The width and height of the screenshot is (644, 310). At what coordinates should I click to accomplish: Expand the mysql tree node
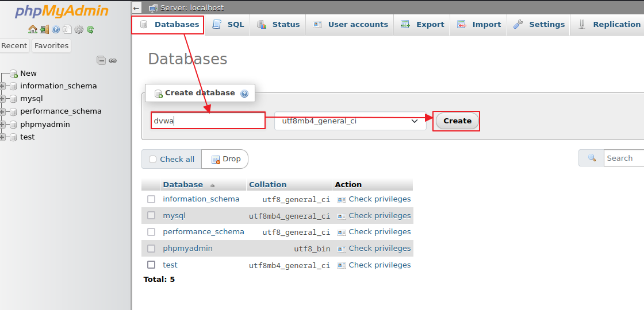click(x=2, y=99)
